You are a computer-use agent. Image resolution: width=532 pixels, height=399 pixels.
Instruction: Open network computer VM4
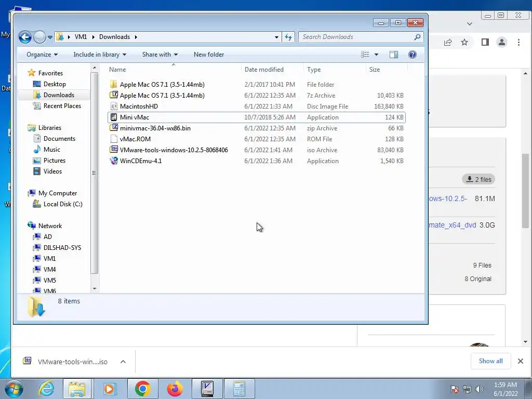tap(49, 270)
